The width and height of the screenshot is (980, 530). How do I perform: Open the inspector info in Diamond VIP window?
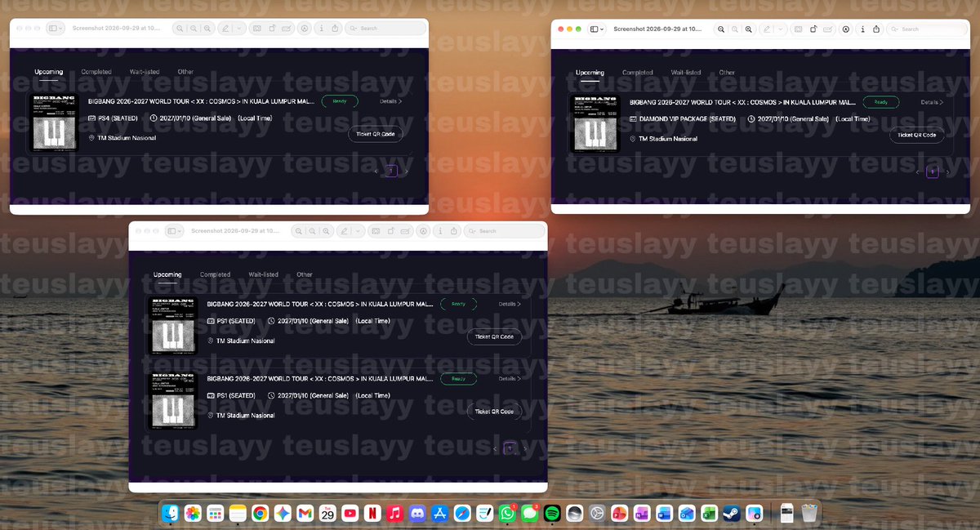pos(862,29)
